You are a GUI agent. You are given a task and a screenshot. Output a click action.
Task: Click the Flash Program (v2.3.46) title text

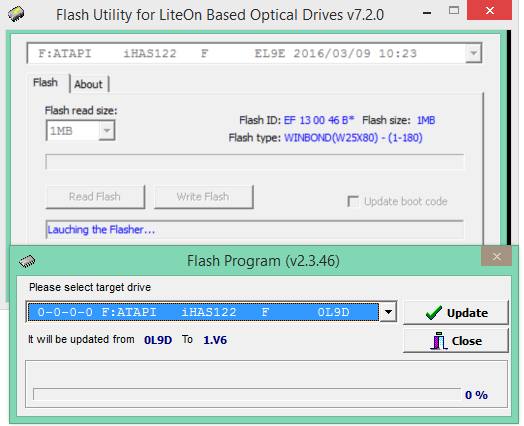tap(263, 261)
